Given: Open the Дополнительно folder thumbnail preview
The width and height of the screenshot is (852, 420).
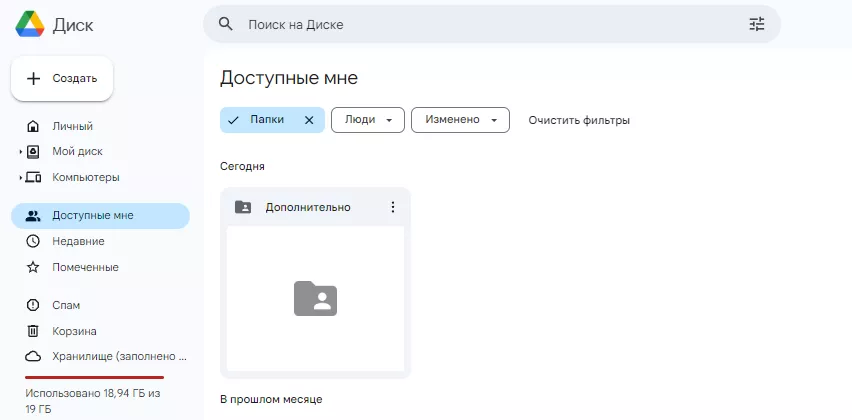Looking at the screenshot, I should [x=315, y=299].
